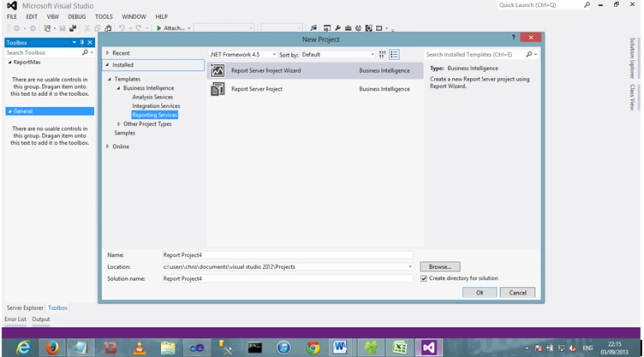Image resolution: width=644 pixels, height=357 pixels.
Task: Open the WINDOW menu
Action: (x=134, y=17)
